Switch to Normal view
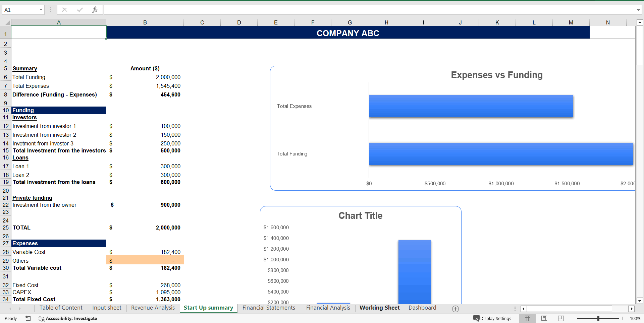 pos(528,318)
